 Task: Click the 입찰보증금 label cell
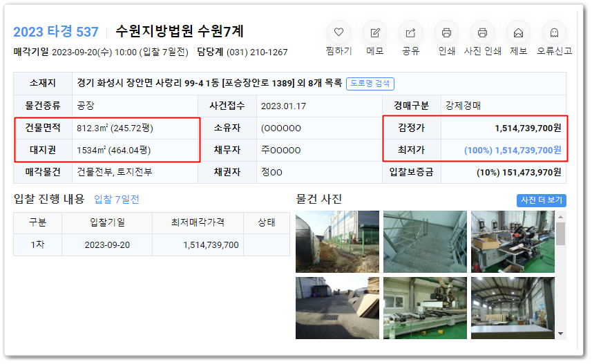click(412, 172)
